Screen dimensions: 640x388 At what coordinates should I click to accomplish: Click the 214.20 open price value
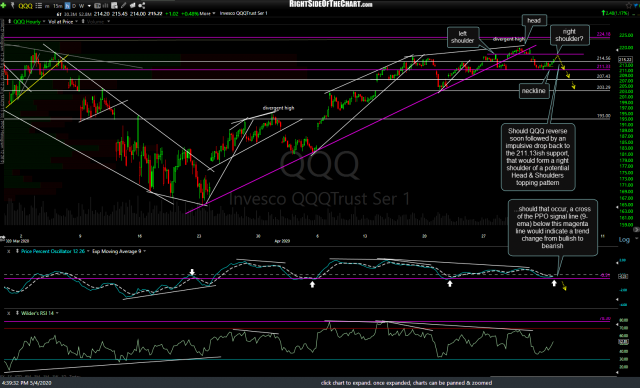click(x=101, y=13)
